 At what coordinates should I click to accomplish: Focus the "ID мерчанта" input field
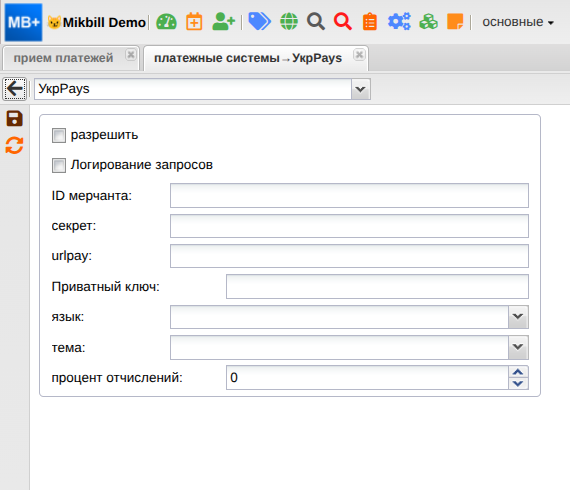click(x=349, y=196)
